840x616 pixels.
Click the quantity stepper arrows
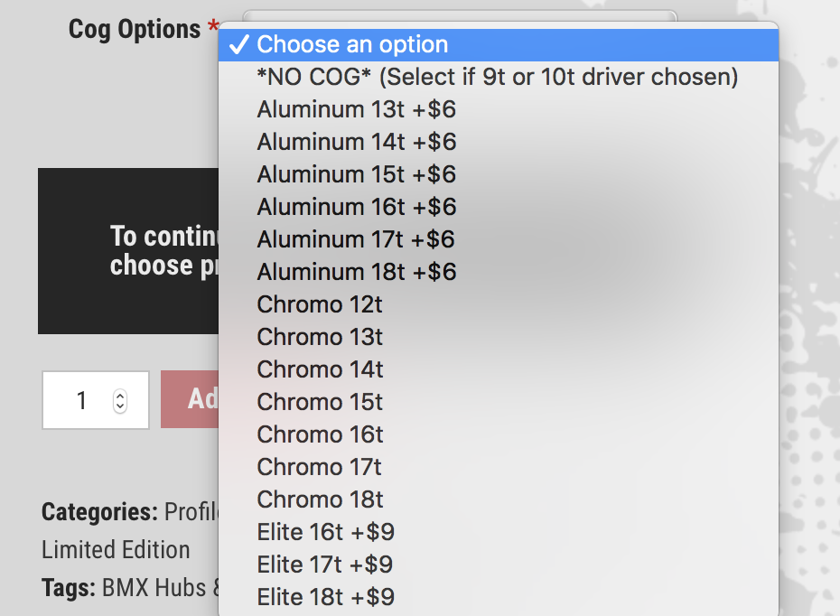point(120,401)
